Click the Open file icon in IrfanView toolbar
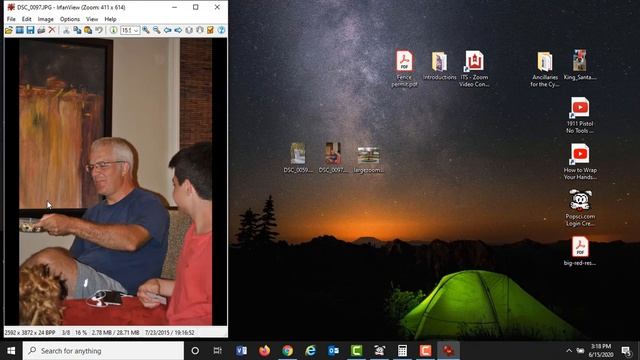640x360 pixels. pyautogui.click(x=9, y=30)
